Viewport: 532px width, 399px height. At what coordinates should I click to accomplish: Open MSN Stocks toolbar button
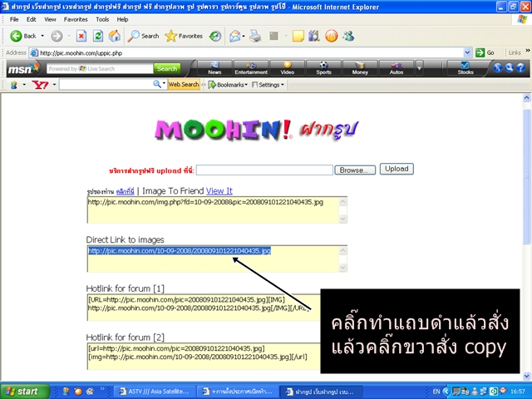pyautogui.click(x=465, y=68)
